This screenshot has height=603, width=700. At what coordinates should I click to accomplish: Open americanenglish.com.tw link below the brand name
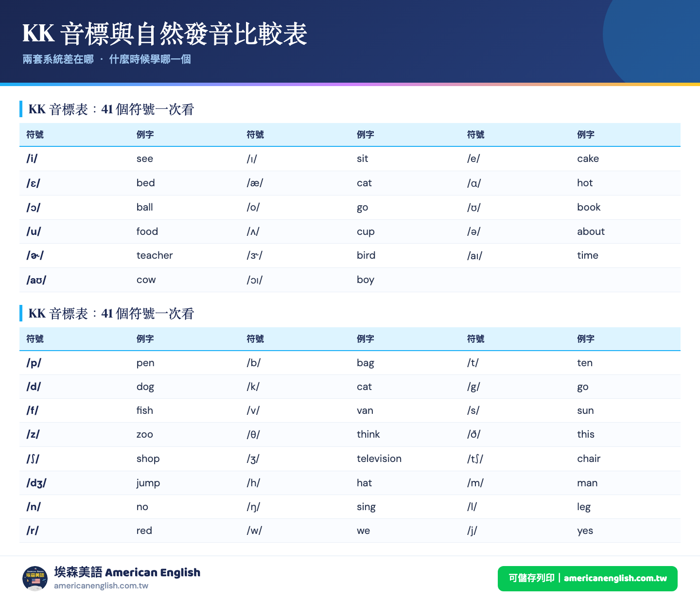101,586
